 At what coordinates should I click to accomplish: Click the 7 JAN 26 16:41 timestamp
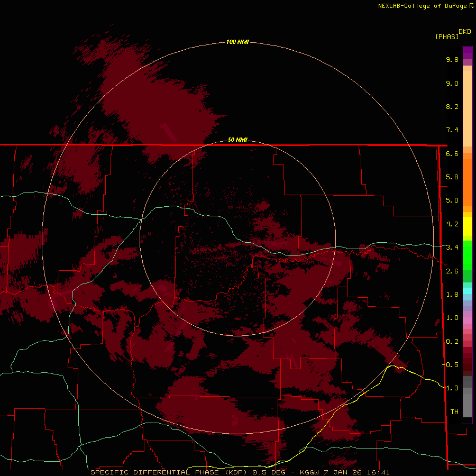356,472
